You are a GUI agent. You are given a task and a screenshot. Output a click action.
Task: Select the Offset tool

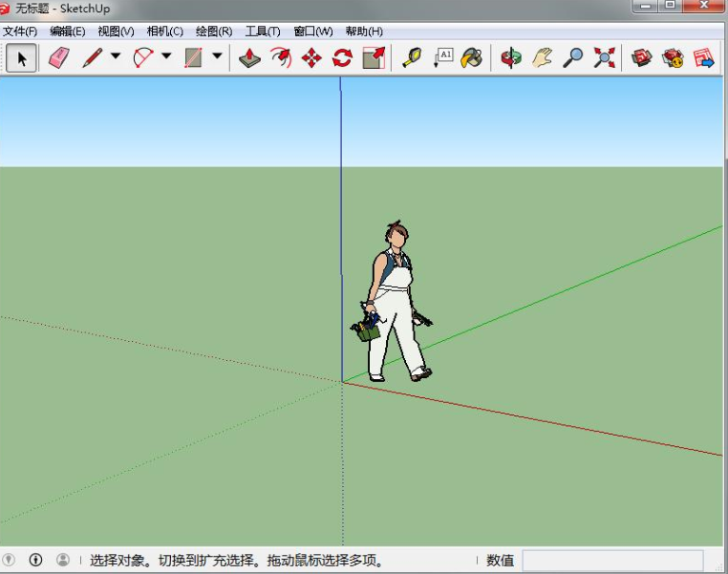pyautogui.click(x=281, y=58)
